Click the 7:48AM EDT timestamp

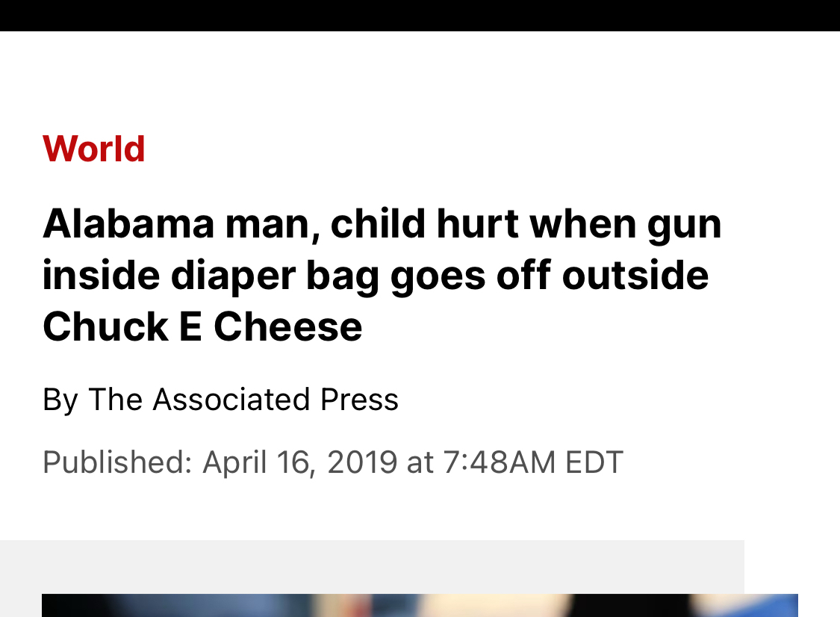click(x=532, y=462)
